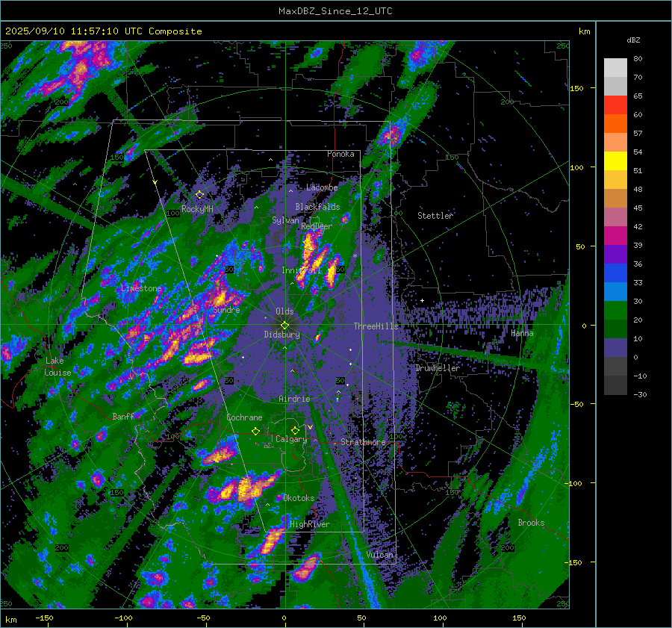
Task: Select the dark gray -30 to -10 legend swatch
Action: tap(615, 385)
